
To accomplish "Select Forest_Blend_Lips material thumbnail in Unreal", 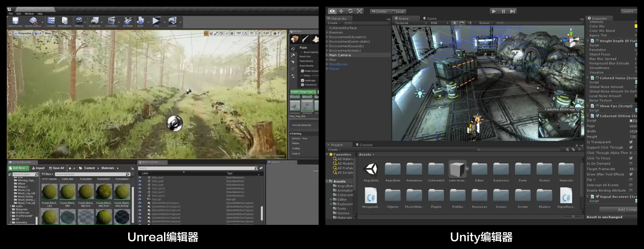I will 50,192.
